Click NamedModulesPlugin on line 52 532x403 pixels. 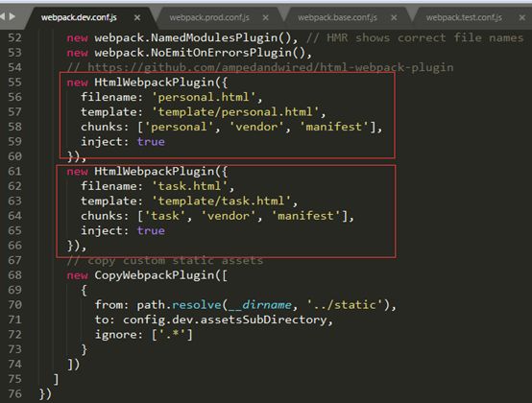click(214, 37)
